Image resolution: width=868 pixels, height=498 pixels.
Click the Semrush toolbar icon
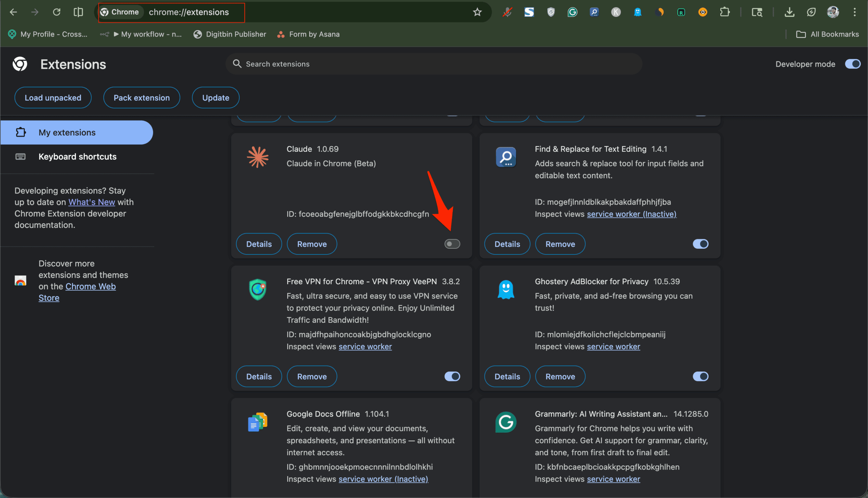[529, 12]
